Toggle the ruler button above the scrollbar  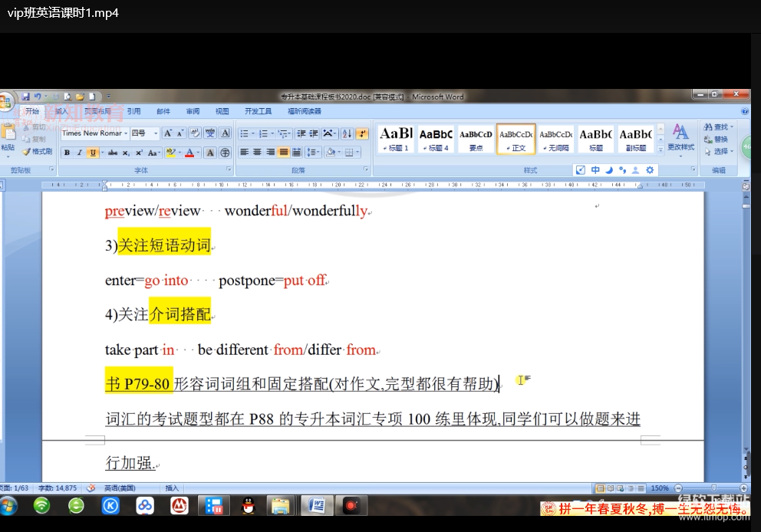point(746,186)
